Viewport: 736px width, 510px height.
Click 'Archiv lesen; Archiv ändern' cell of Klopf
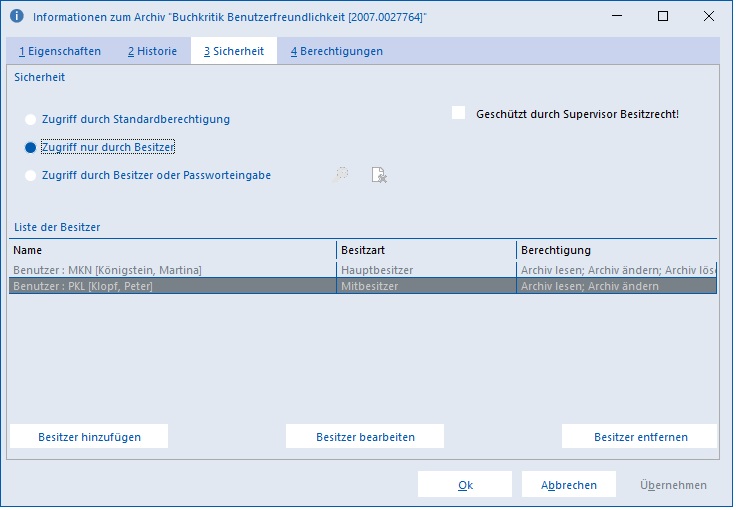[617, 286]
